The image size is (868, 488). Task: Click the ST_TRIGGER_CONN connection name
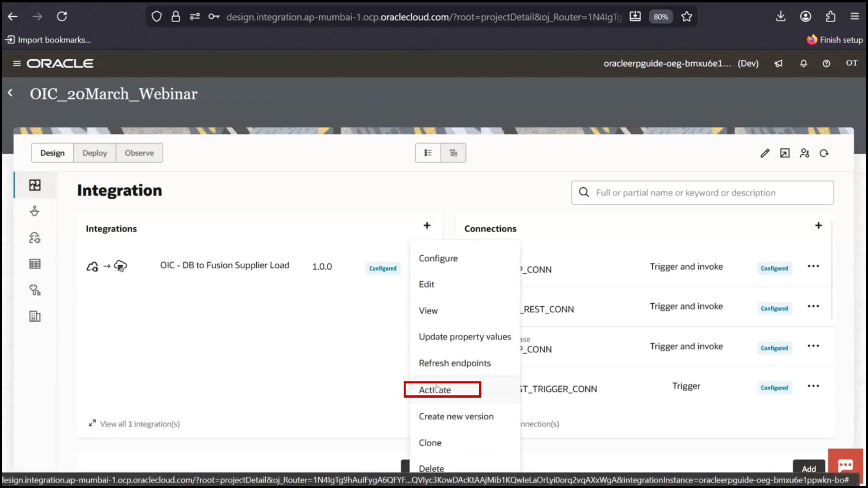pos(559,389)
